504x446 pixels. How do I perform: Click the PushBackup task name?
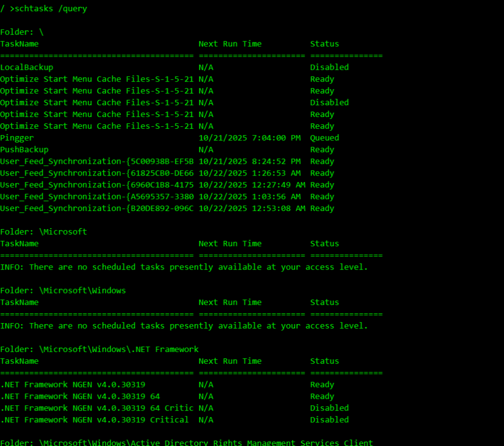24,150
